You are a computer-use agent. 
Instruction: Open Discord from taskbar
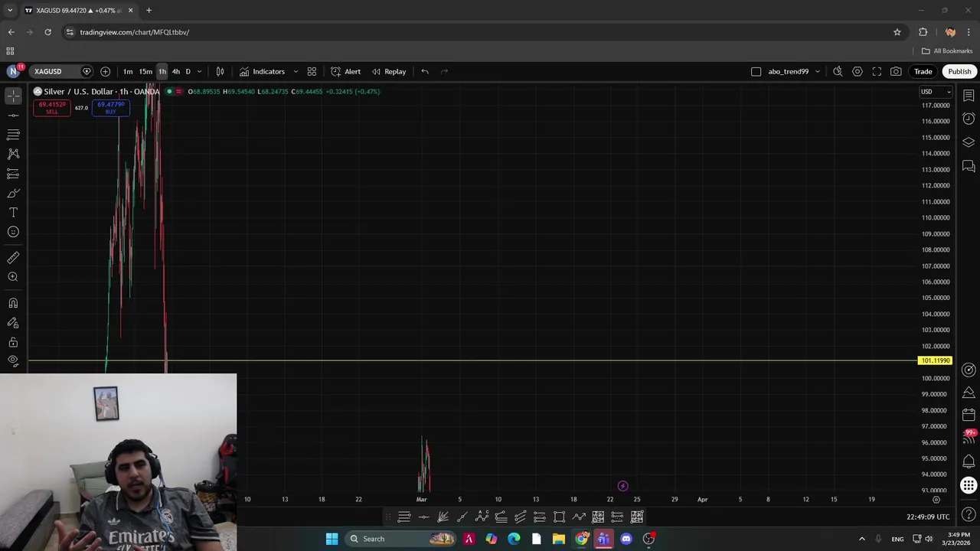(626, 539)
